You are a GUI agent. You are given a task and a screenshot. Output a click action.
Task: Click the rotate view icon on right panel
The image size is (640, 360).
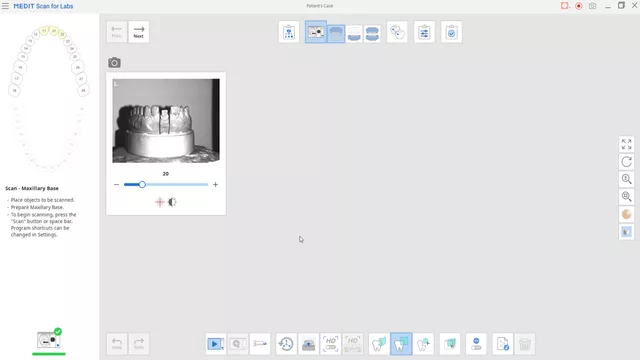click(x=626, y=162)
